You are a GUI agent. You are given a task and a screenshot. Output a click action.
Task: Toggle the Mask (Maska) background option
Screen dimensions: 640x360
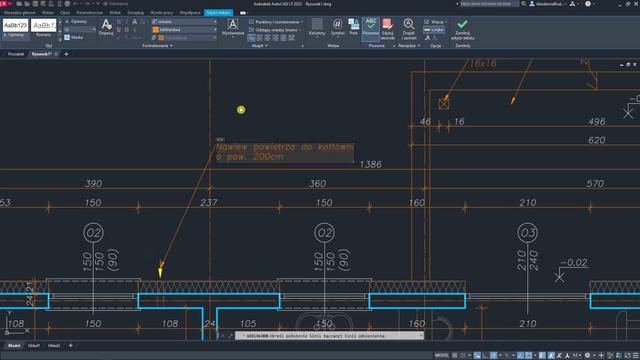(x=74, y=37)
